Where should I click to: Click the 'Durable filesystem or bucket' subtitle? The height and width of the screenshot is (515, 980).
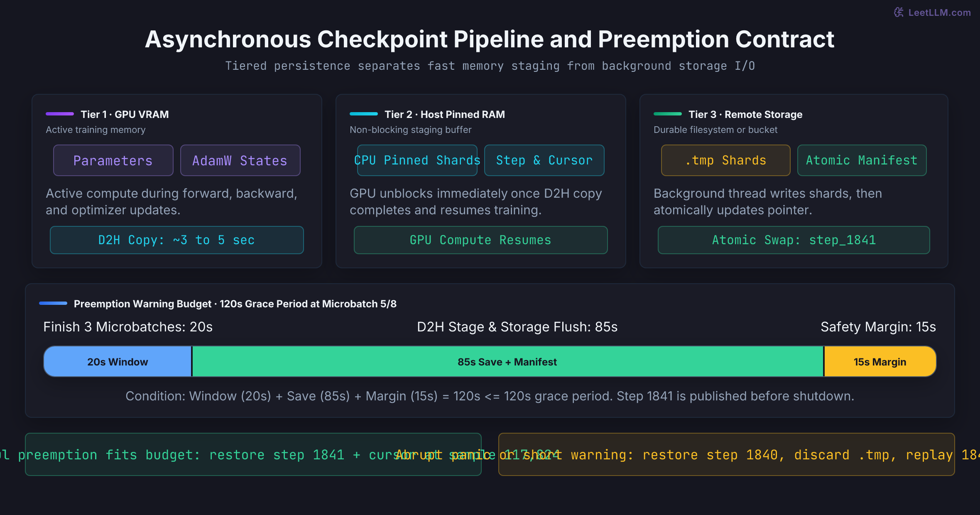coord(715,130)
